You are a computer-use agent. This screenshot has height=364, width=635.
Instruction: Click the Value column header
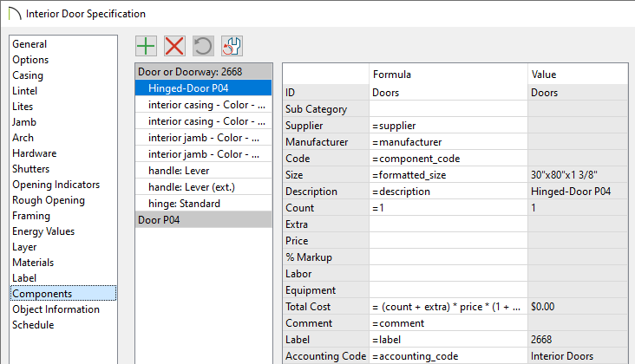click(578, 75)
